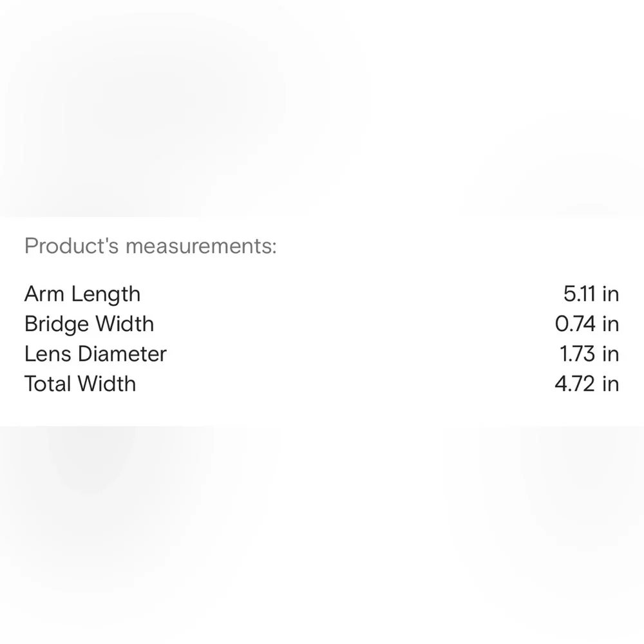
Task: Click the blurred area above the measurements panel
Action: coord(322,109)
